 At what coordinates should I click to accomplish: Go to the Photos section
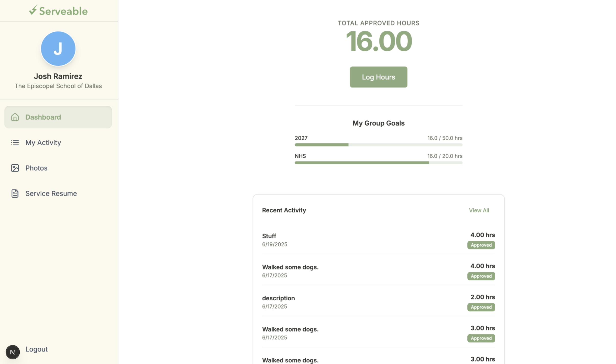(58, 168)
